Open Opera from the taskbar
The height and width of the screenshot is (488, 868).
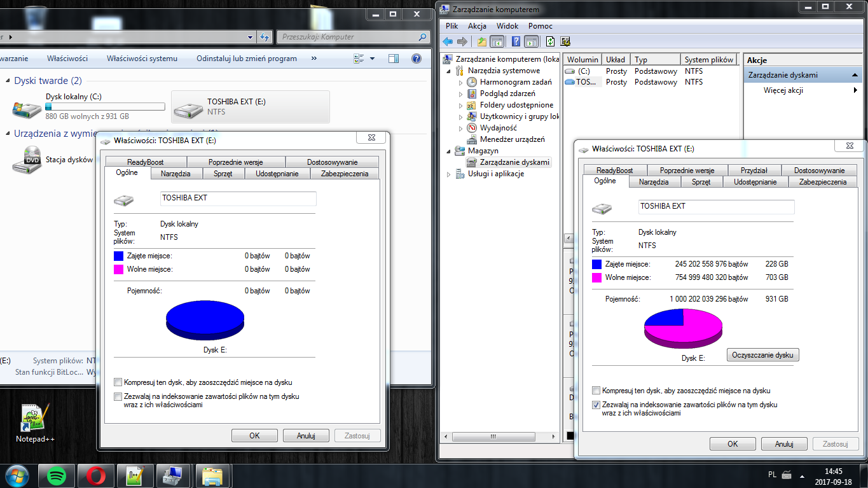tap(95, 475)
